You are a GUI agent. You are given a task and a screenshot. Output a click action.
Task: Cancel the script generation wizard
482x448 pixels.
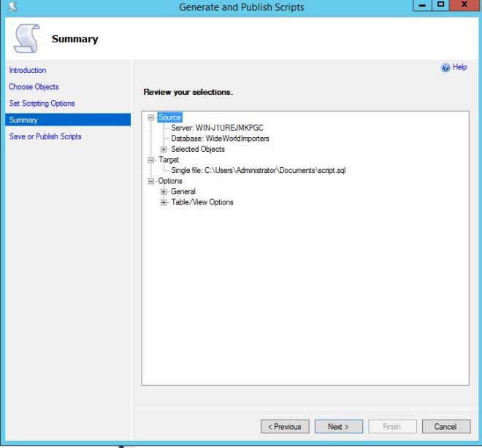click(445, 427)
